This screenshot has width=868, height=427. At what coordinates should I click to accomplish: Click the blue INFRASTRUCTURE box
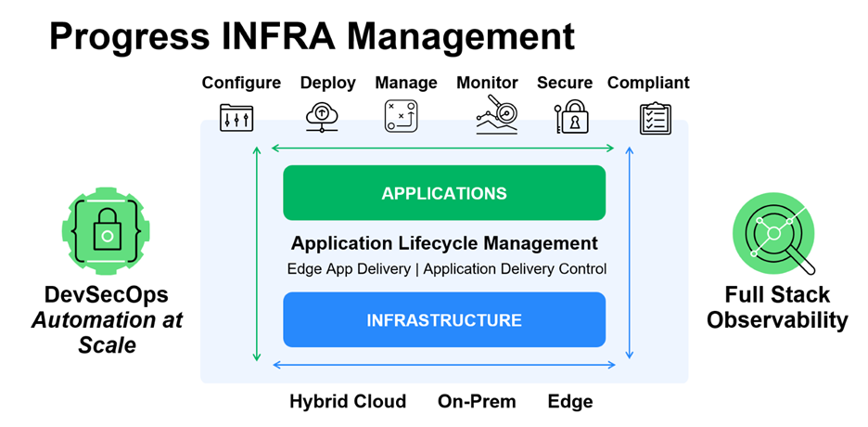coord(444,320)
